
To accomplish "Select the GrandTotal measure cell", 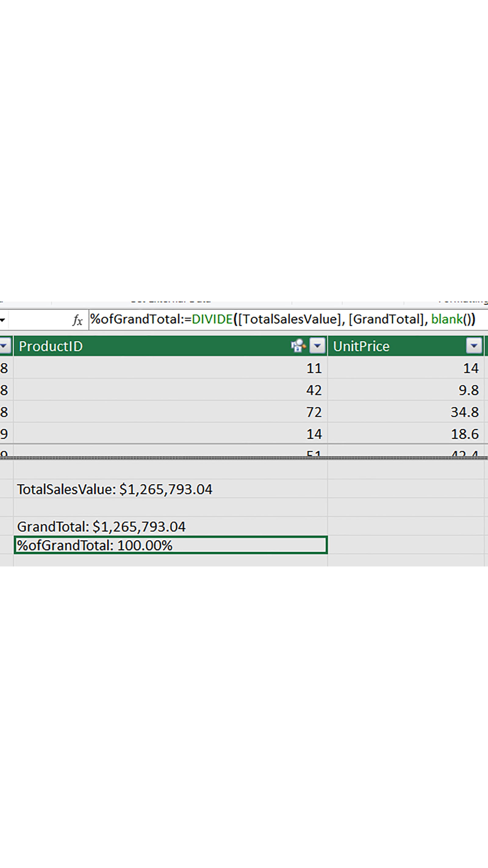I will pos(170,526).
